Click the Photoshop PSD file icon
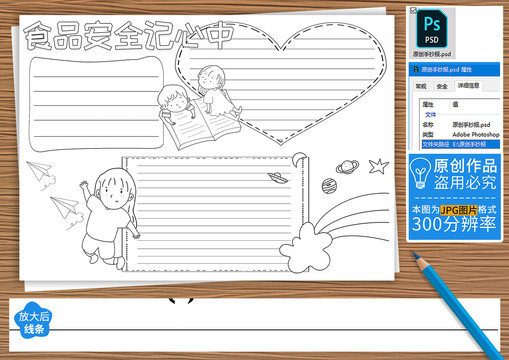This screenshot has height=360, width=509. click(432, 29)
